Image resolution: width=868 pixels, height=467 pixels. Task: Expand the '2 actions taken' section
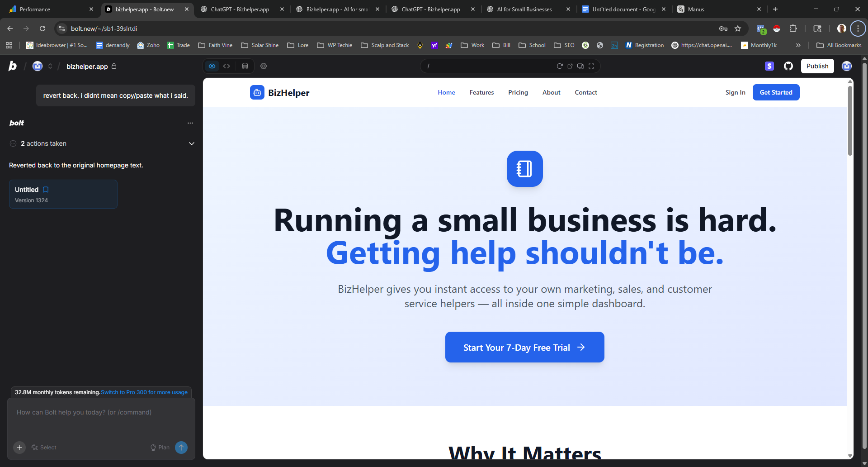192,143
